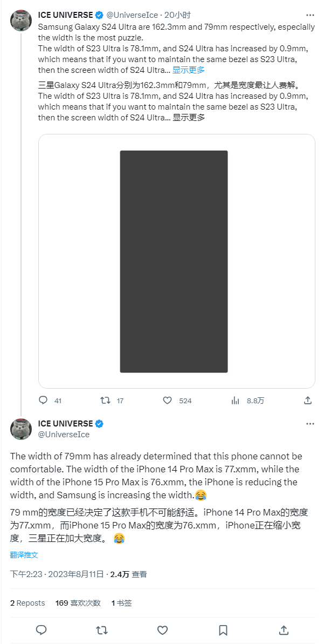Share the first tweet via upload icon
Viewport: 324px width, 644px height.
point(308,401)
